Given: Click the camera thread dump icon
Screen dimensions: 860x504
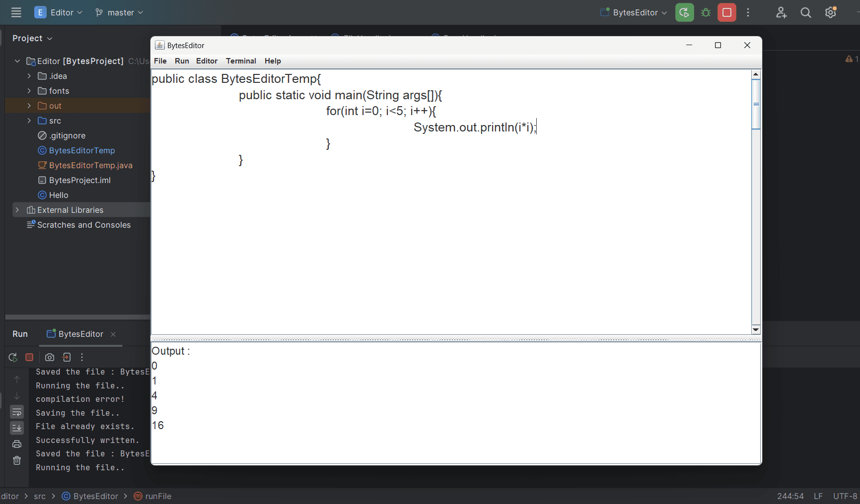Looking at the screenshot, I should click(50, 357).
